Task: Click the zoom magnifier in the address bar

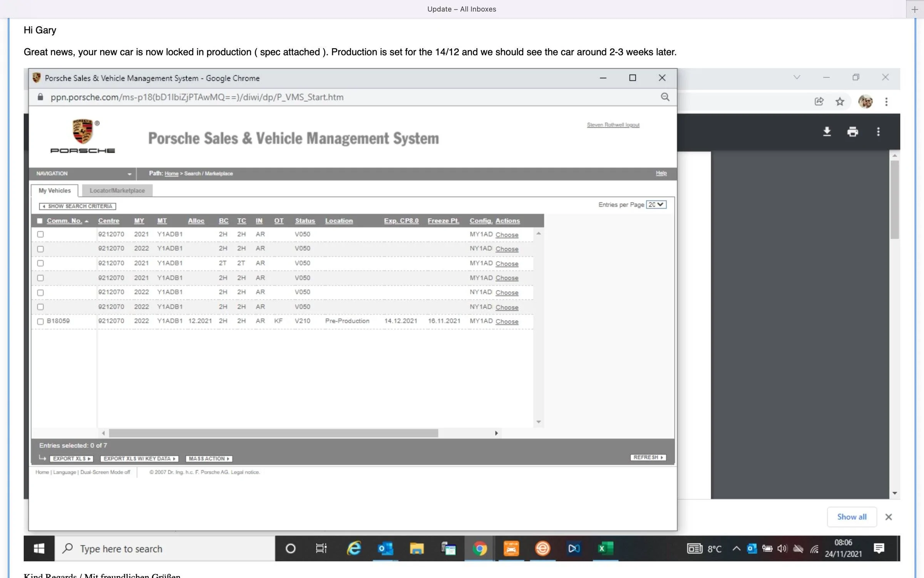Action: (x=665, y=97)
